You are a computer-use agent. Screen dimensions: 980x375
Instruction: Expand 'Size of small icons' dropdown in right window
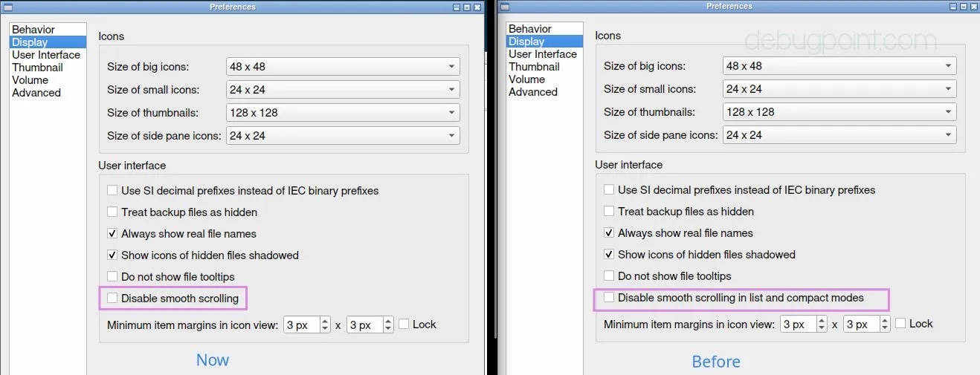(x=839, y=89)
